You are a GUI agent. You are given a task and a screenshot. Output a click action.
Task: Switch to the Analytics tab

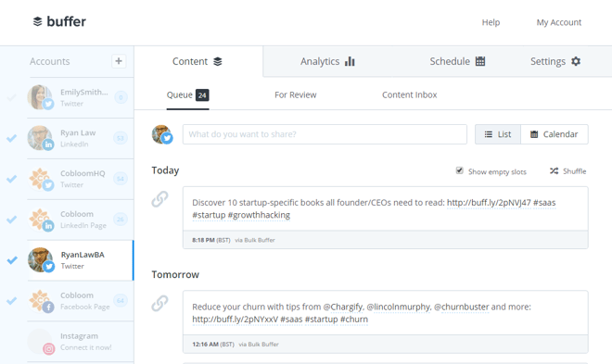point(327,61)
